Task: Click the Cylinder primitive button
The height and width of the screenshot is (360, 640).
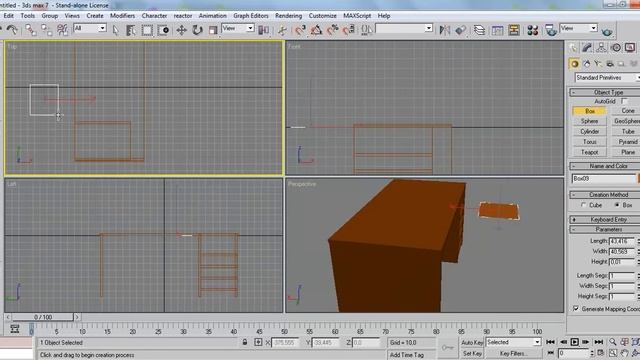Action: pyautogui.click(x=589, y=131)
